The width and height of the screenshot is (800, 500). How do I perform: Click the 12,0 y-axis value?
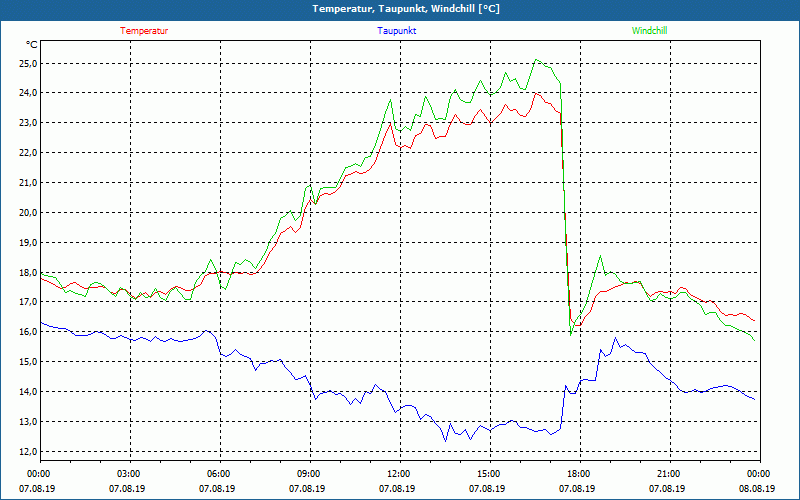coord(28,452)
